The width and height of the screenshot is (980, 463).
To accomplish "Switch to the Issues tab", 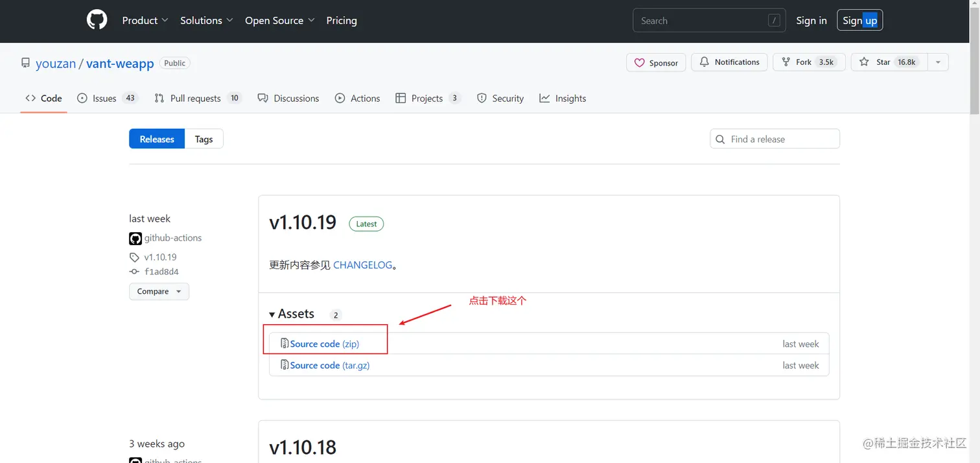I will tap(108, 98).
